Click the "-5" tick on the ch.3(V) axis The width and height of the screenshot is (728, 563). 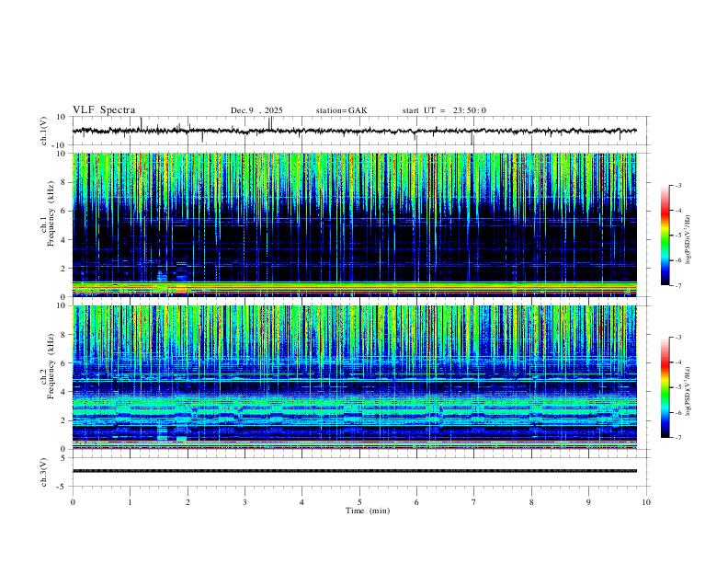63,487
